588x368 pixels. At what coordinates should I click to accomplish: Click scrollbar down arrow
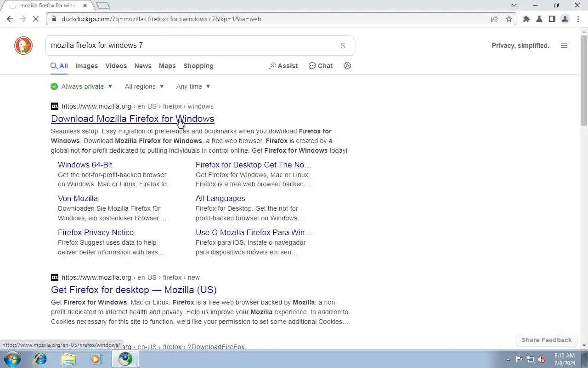tap(584, 345)
